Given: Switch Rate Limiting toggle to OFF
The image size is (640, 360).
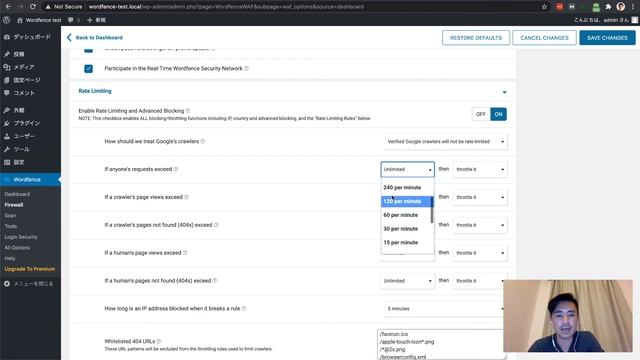Looking at the screenshot, I should 481,114.
